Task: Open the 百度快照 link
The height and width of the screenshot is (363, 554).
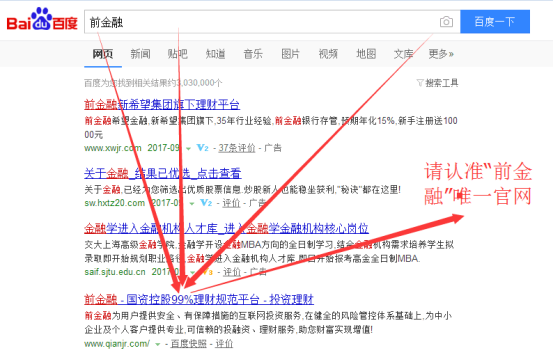Action: tap(189, 344)
